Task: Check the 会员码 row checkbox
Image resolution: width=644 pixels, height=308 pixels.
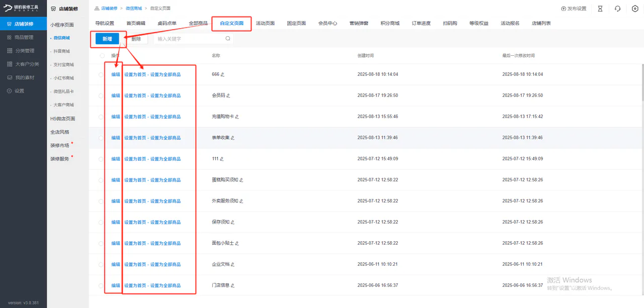Action: click(102, 95)
